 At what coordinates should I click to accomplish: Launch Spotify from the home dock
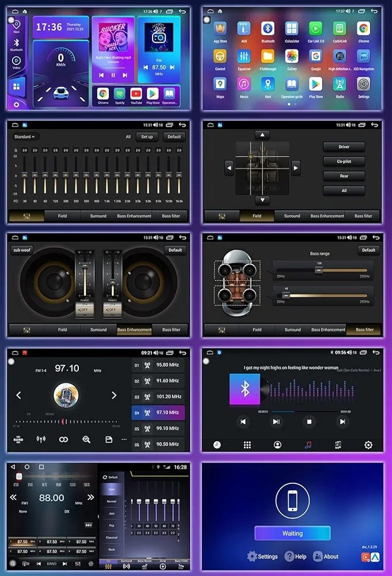pos(119,96)
